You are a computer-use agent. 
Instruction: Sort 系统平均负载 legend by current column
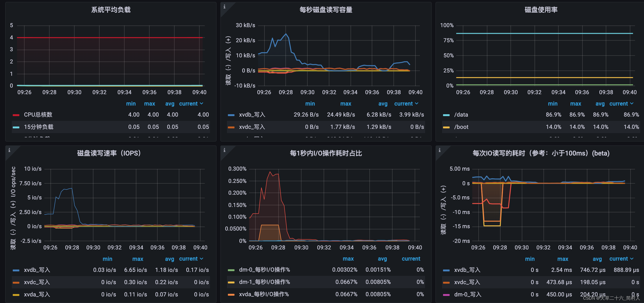[x=191, y=104]
